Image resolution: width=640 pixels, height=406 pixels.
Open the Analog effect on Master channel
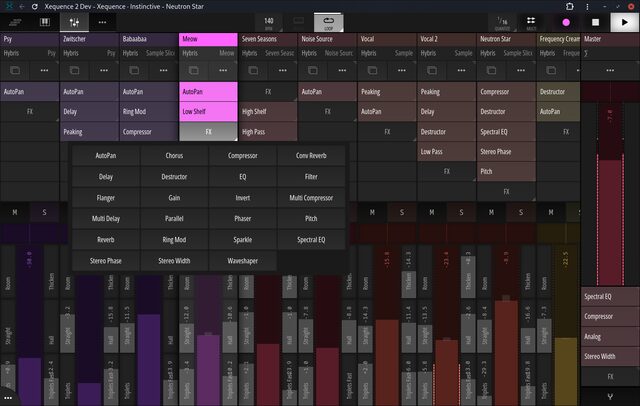[x=610, y=337]
